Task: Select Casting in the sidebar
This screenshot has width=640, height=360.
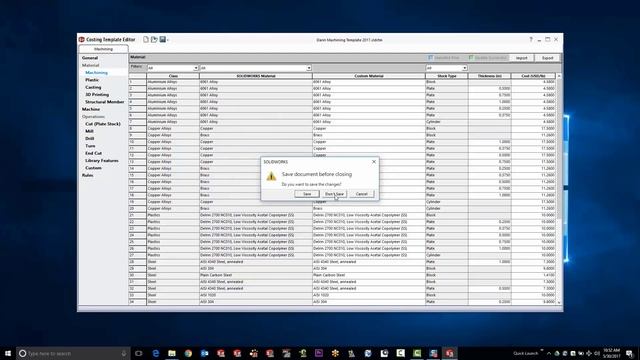Action: [93, 87]
